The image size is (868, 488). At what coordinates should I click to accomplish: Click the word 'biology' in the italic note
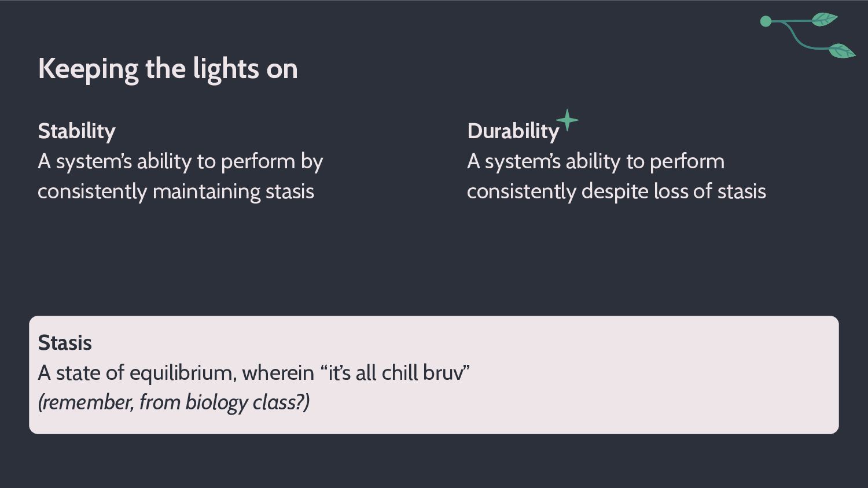216,402
